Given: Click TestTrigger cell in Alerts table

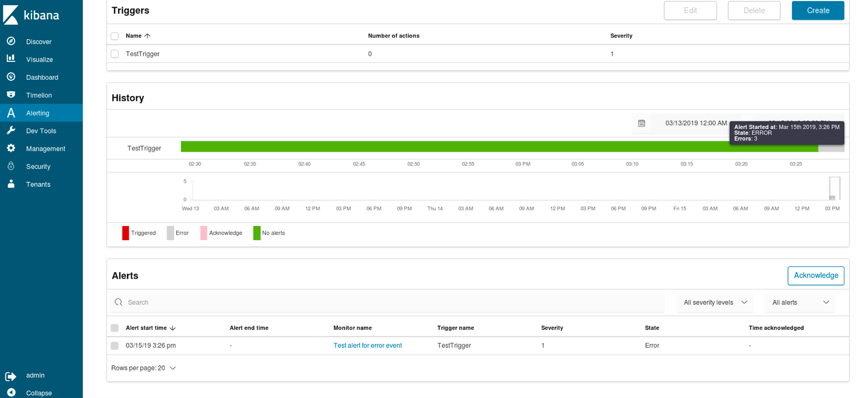Looking at the screenshot, I should [x=454, y=345].
